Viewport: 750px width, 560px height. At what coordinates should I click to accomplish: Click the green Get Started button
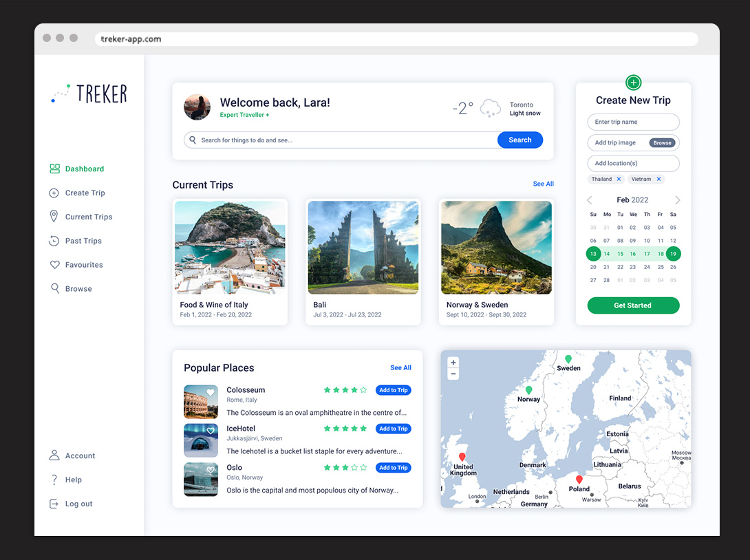[633, 305]
